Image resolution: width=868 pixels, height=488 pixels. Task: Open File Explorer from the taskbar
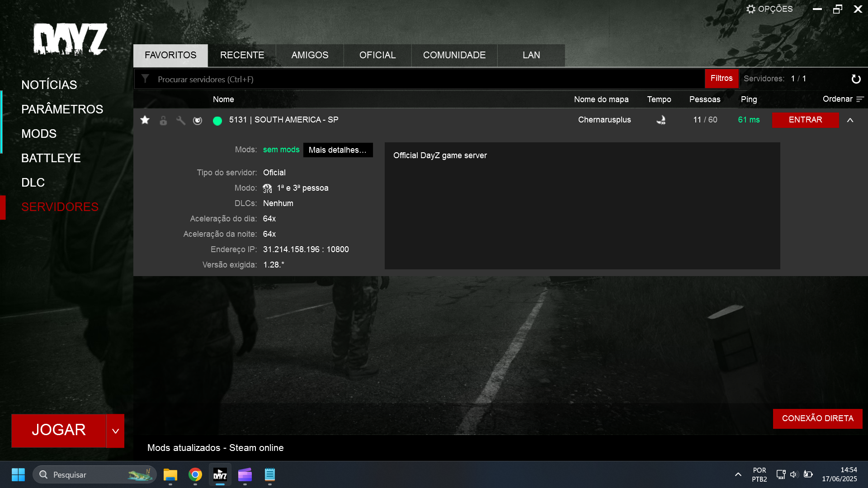click(170, 475)
